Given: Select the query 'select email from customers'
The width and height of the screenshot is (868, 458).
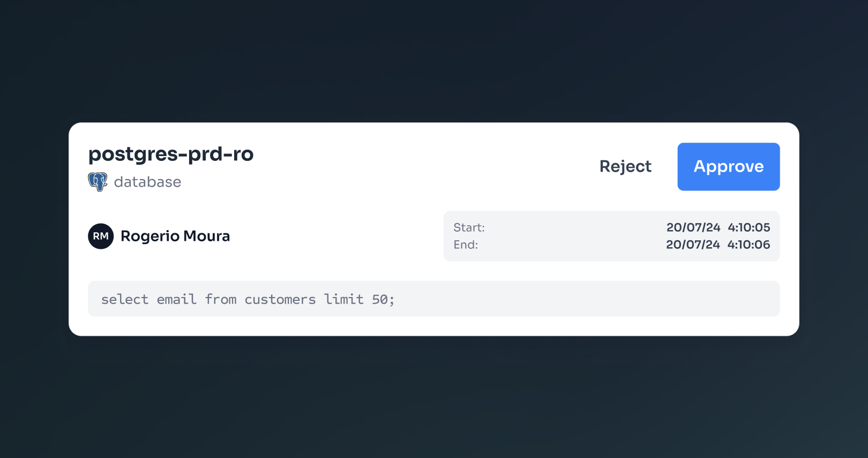Looking at the screenshot, I should point(208,299).
